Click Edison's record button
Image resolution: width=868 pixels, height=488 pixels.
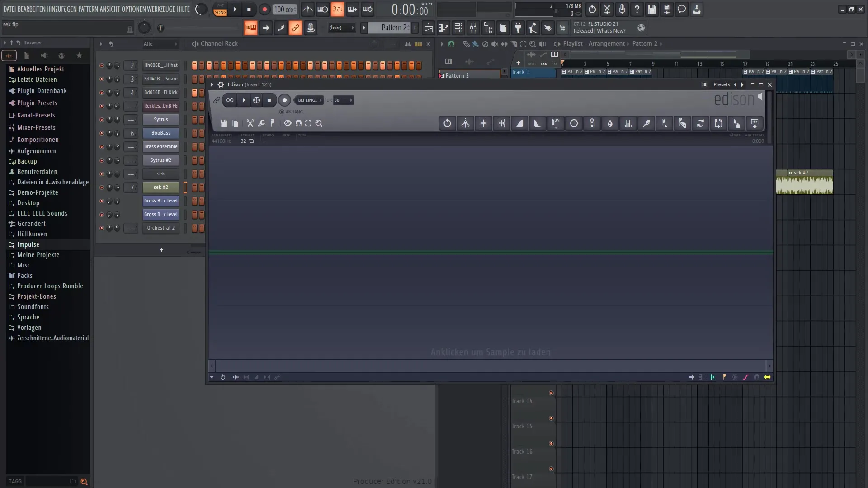pyautogui.click(x=284, y=100)
